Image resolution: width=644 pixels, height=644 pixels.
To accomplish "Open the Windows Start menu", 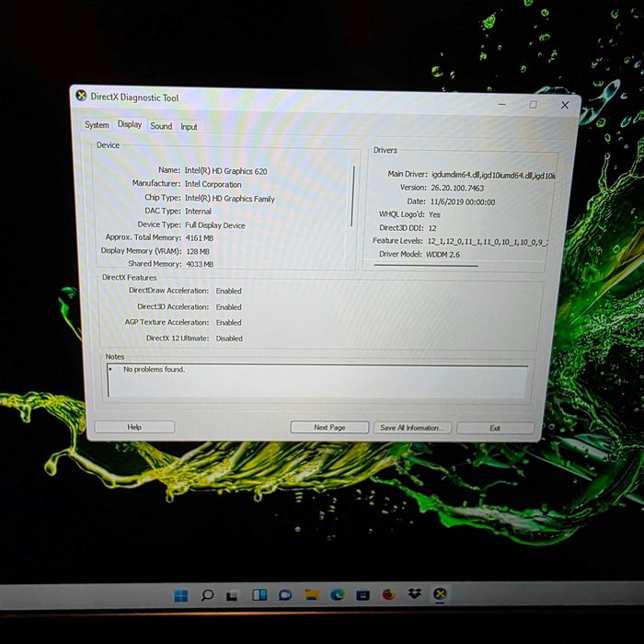I will [180, 595].
